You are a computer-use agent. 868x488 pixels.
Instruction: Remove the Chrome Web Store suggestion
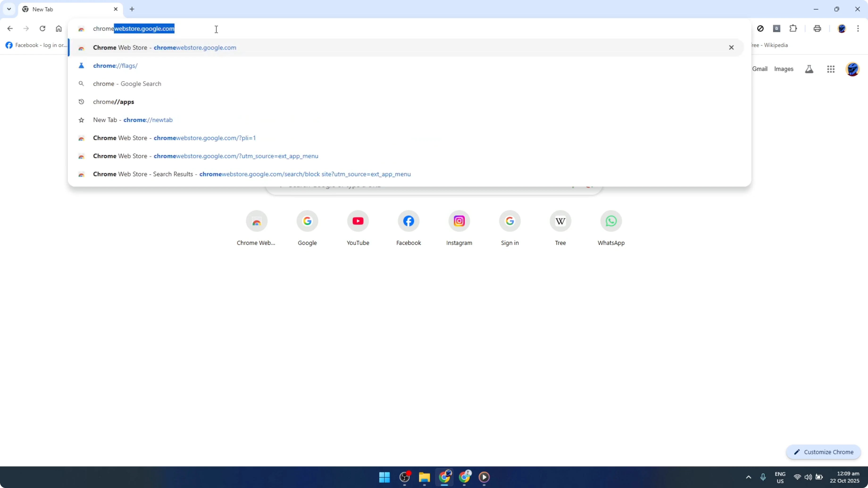coord(731,47)
